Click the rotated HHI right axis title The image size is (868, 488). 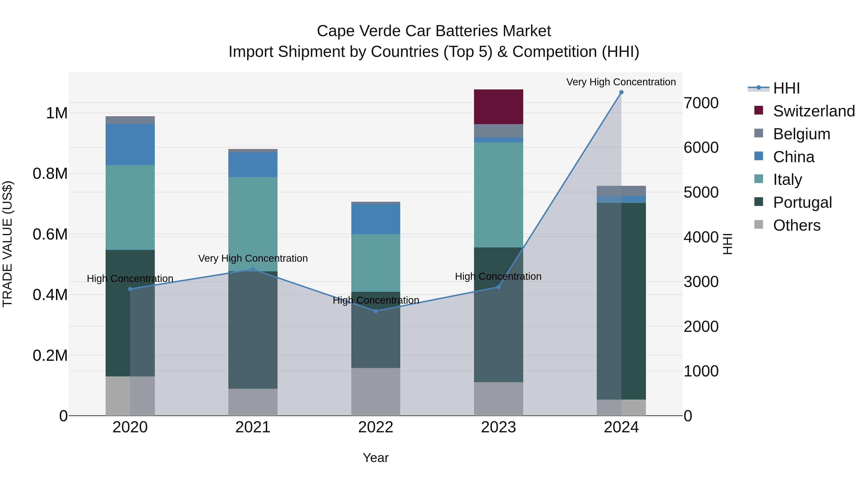tap(728, 244)
